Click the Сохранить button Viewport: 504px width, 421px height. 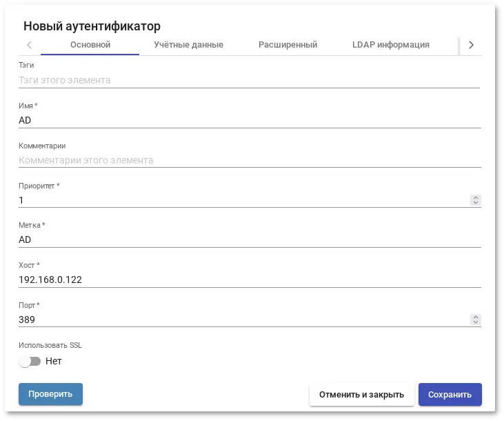point(450,394)
